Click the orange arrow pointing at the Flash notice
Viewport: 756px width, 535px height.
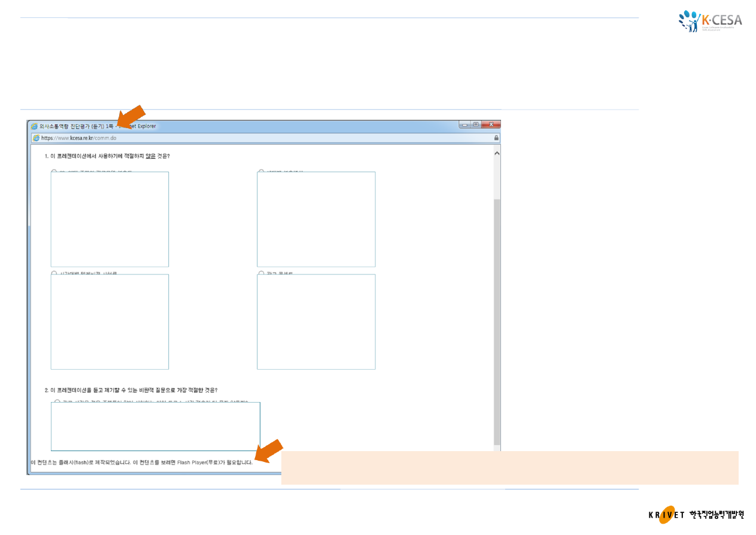coord(269,451)
